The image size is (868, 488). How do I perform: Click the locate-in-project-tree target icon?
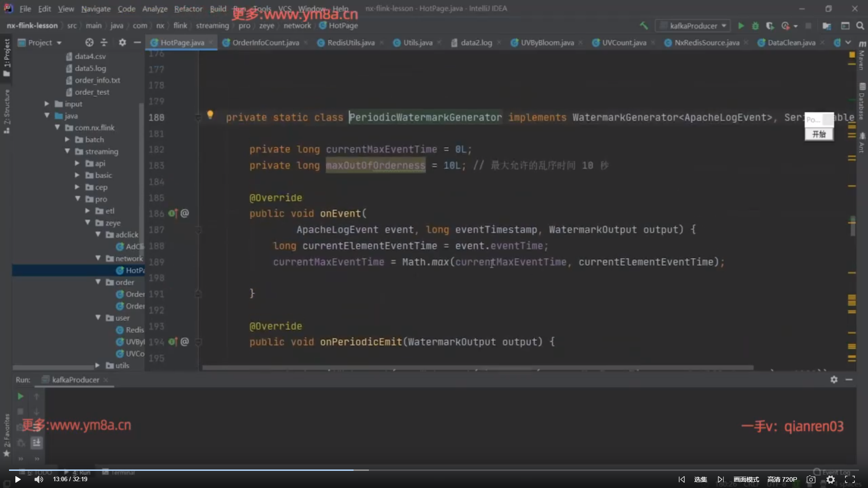pyautogui.click(x=90, y=42)
